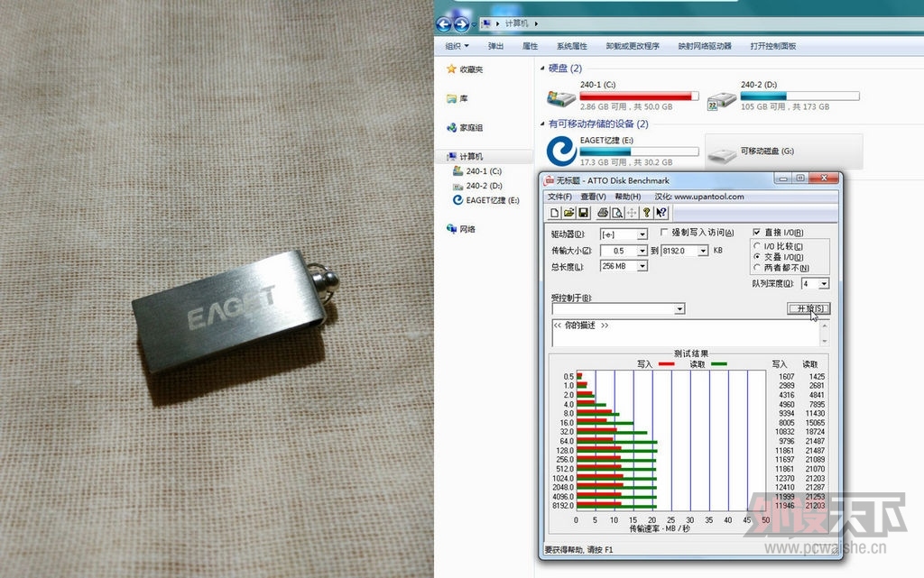Click 映射网络驱动器 in Explorer command bar
The image size is (924, 578).
coord(705,46)
